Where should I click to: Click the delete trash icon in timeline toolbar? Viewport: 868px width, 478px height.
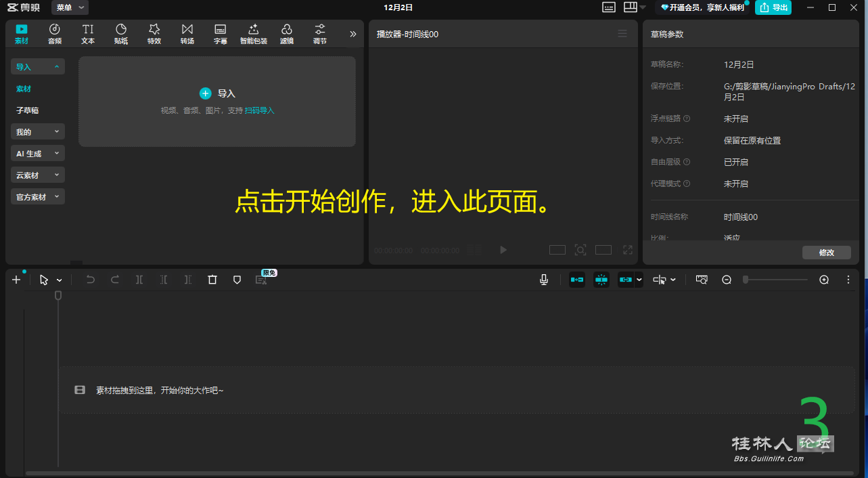point(212,280)
